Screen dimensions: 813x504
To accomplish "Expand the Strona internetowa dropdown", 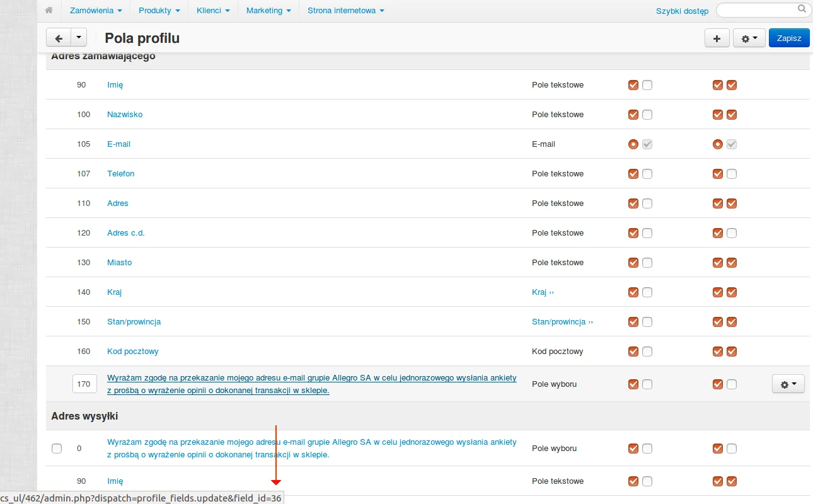I will 345,11.
